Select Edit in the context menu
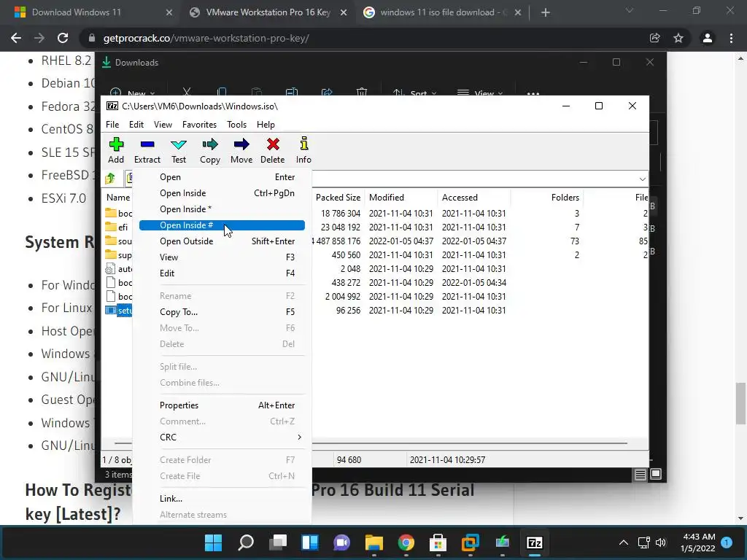Image resolution: width=747 pixels, height=560 pixels. pos(222,273)
